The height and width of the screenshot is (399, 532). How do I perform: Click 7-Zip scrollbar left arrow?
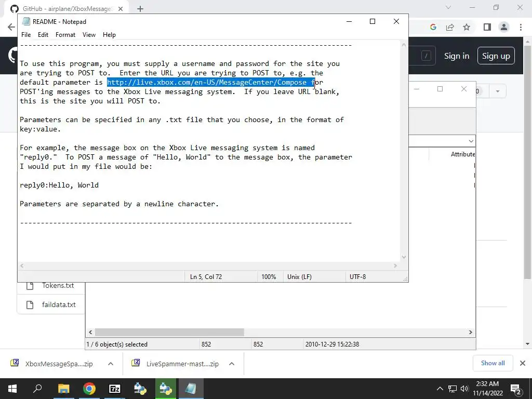pyautogui.click(x=90, y=332)
